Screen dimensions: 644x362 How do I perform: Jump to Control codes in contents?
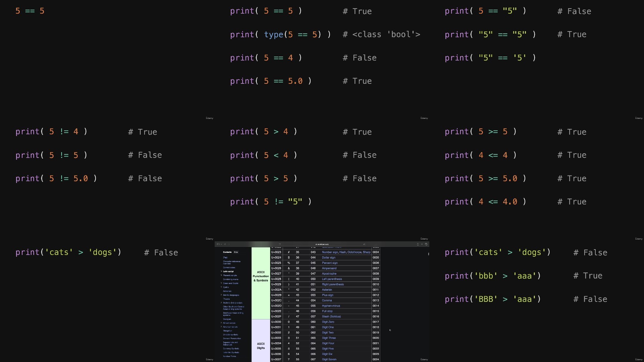[229, 267]
